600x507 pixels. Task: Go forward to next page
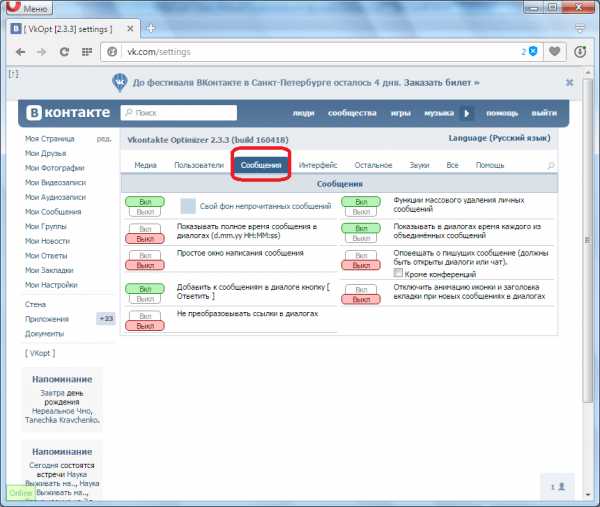[41, 52]
